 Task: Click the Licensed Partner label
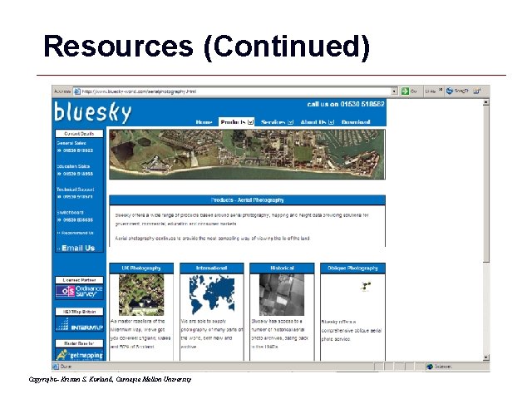point(80,280)
